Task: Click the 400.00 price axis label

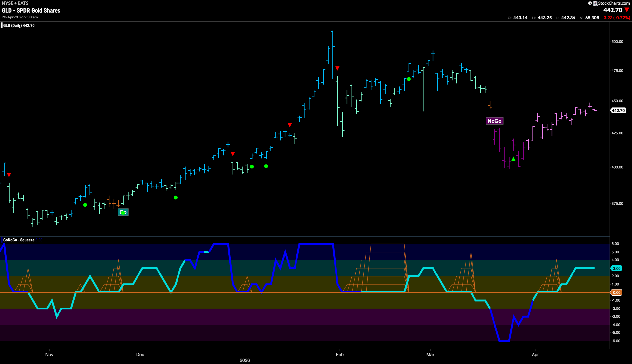Action: (x=617, y=167)
